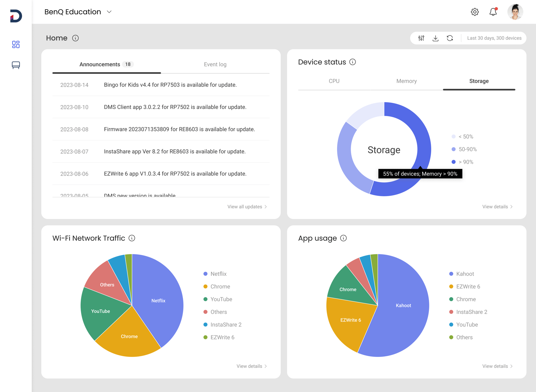Open Device status View details

497,207
